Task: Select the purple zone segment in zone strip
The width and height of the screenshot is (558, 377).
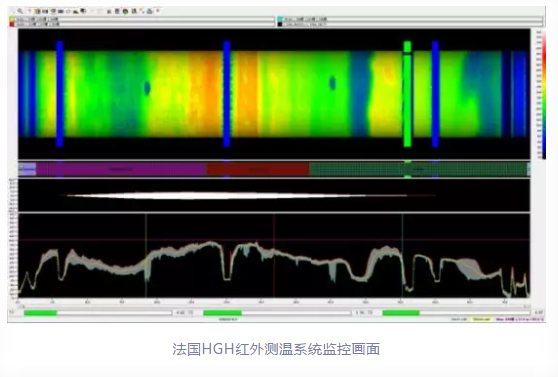Action: click(x=121, y=169)
